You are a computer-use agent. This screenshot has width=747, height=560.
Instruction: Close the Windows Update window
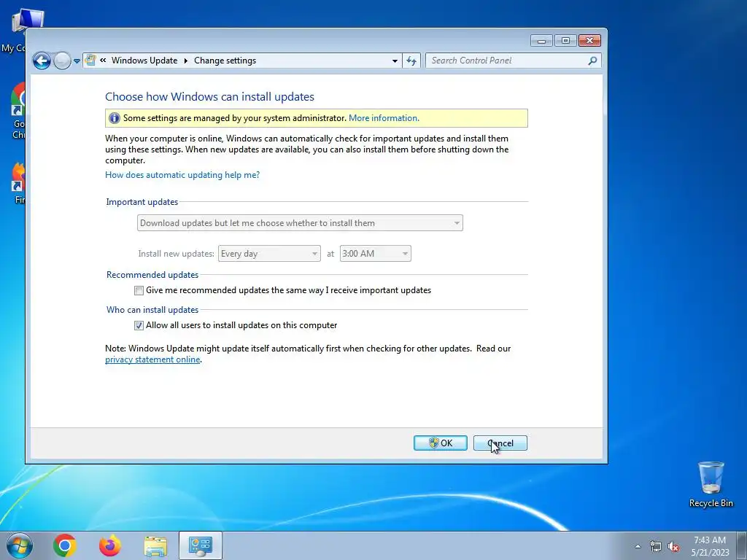pyautogui.click(x=589, y=41)
